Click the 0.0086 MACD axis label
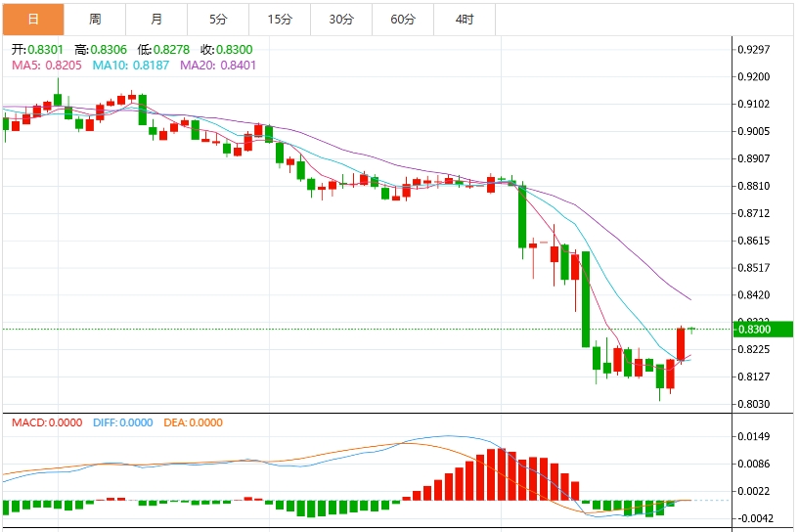Image resolution: width=799 pixels, height=532 pixels. (754, 464)
